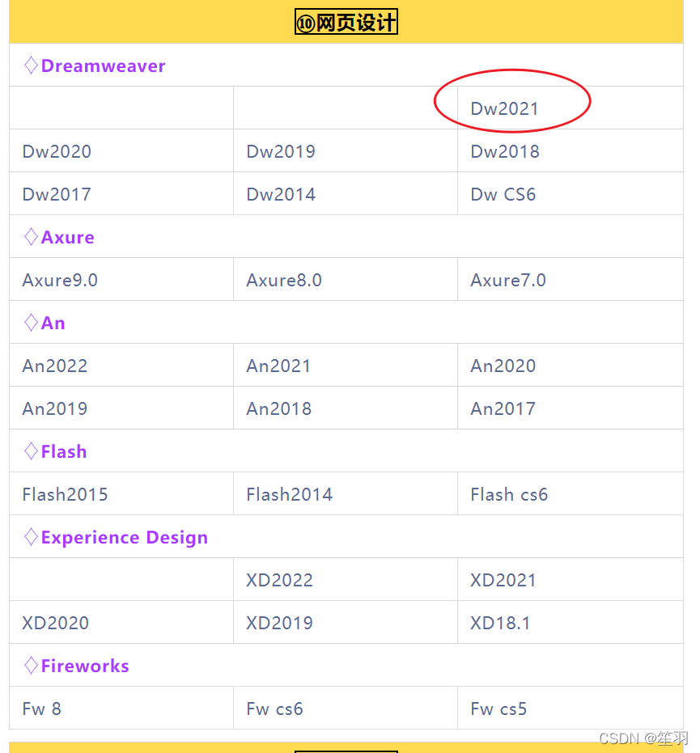
Task: Click the Experience Design heading
Action: click(116, 537)
